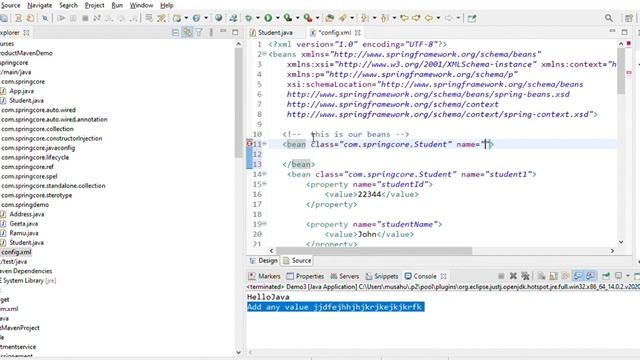Open the Project menu
The image size is (640, 360).
[x=94, y=5]
